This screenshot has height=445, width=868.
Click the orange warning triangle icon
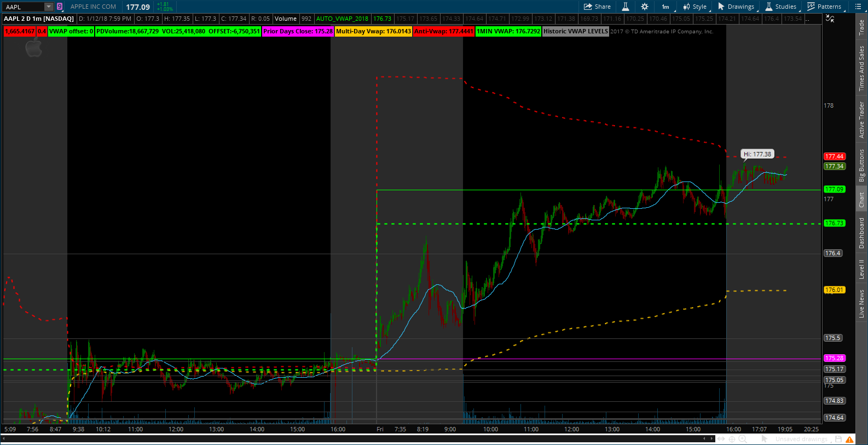pos(849,439)
